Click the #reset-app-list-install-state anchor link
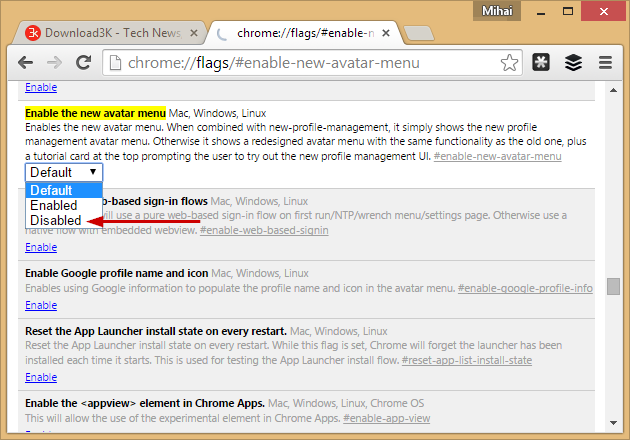This screenshot has width=630, height=440. click(x=466, y=360)
